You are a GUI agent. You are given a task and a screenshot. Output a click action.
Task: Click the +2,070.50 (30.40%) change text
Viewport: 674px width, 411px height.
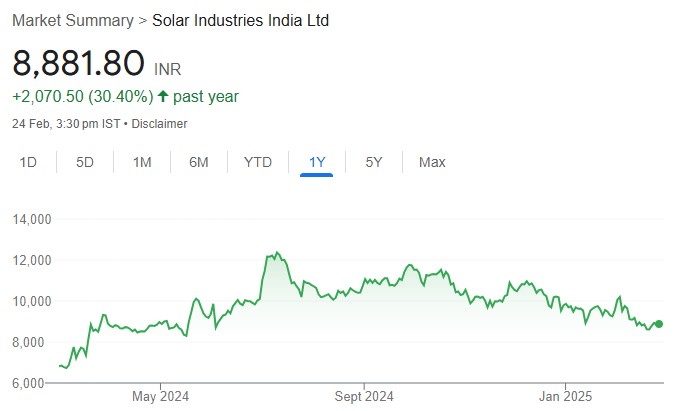click(82, 97)
